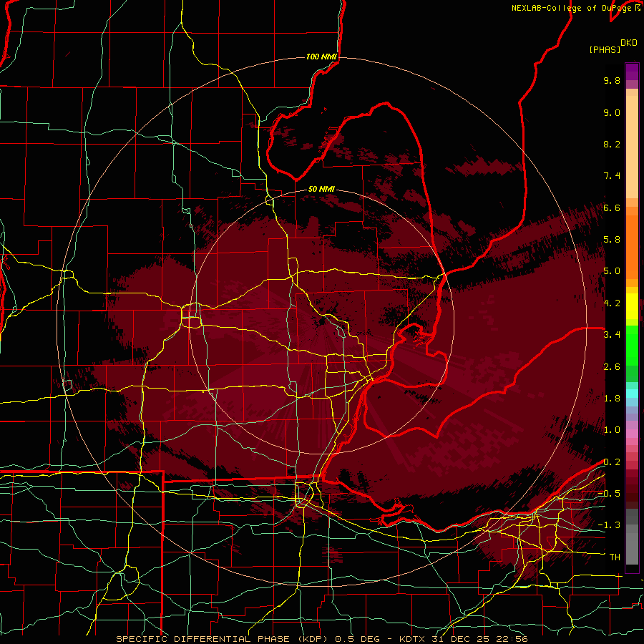Select the 5.0 scale value

(x=612, y=271)
